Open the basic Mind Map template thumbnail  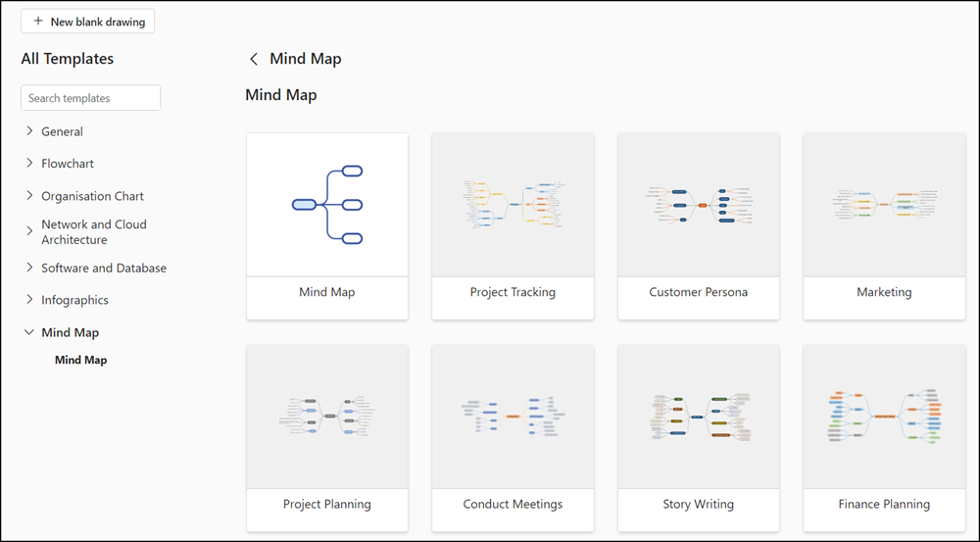pyautogui.click(x=327, y=205)
